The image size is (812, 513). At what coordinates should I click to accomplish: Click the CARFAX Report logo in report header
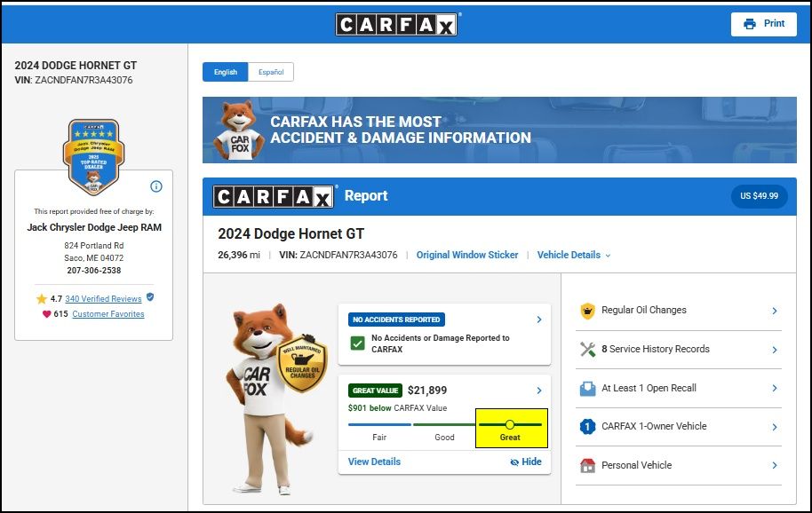(274, 196)
